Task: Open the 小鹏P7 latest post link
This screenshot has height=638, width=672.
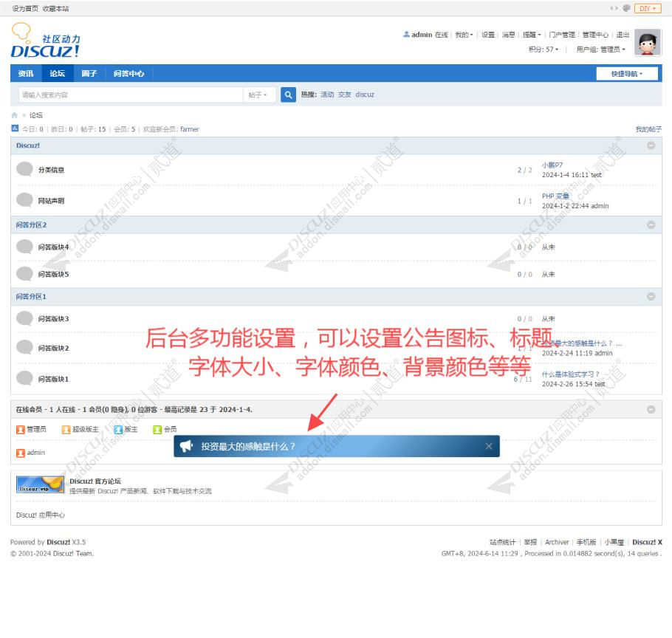Action: coord(552,165)
